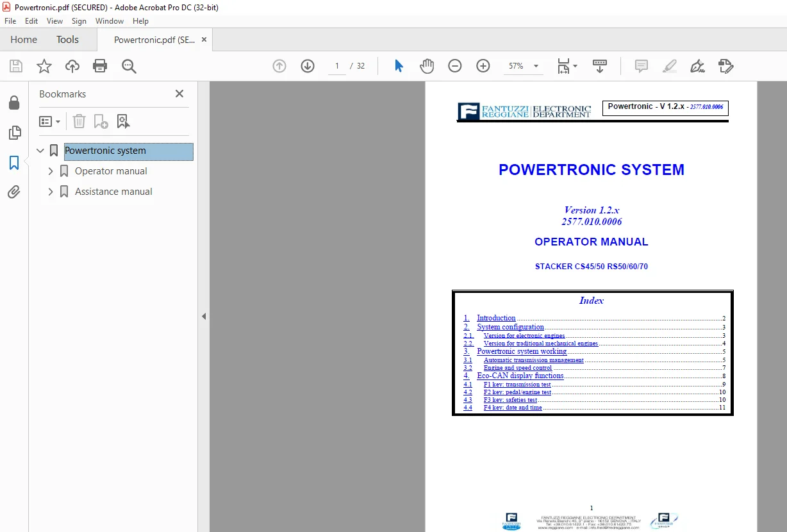Click the zoom percentage field showing 57%
This screenshot has height=532, width=787.
pyautogui.click(x=516, y=66)
